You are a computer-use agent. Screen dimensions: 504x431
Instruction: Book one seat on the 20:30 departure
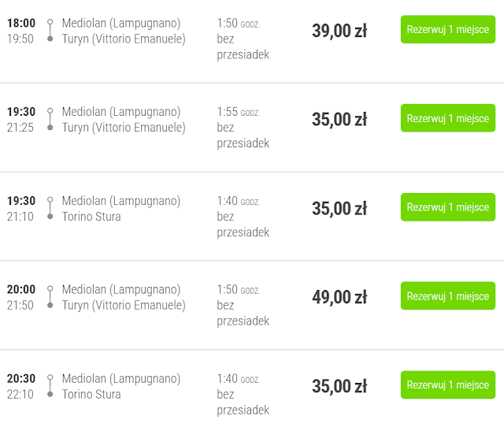pyautogui.click(x=447, y=385)
